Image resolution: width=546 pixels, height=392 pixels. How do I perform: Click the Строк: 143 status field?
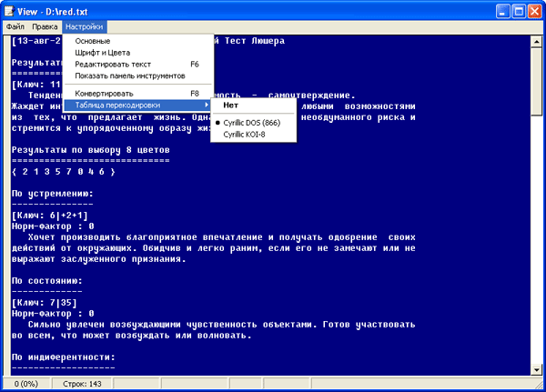(82, 384)
